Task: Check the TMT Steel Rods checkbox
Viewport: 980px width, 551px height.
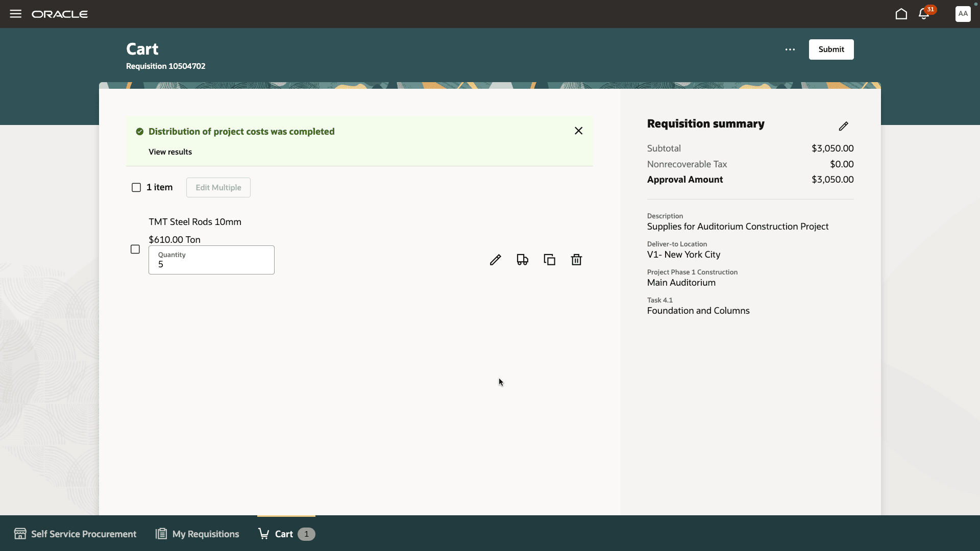Action: (135, 249)
